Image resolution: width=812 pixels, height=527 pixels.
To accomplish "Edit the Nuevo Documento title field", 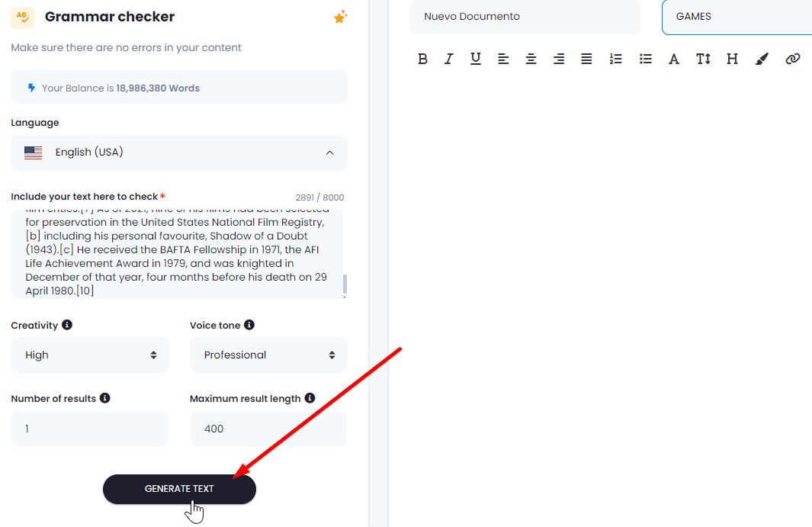I will click(525, 17).
